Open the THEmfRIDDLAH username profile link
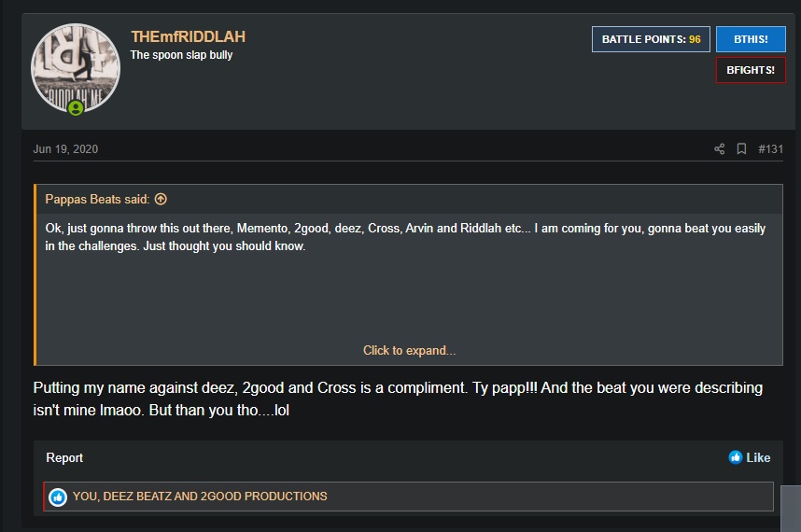The width and height of the screenshot is (801, 532). pyautogui.click(x=188, y=36)
